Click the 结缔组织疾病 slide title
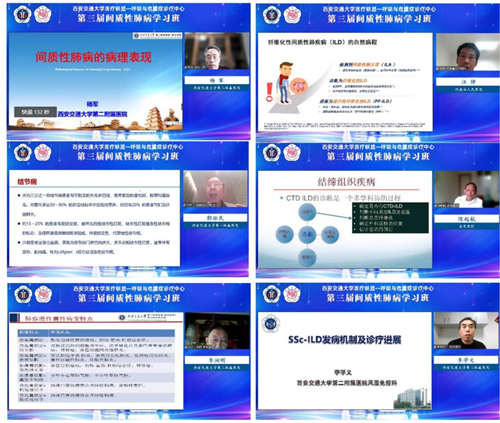Viewport: 500px width, 423px height. [x=346, y=182]
